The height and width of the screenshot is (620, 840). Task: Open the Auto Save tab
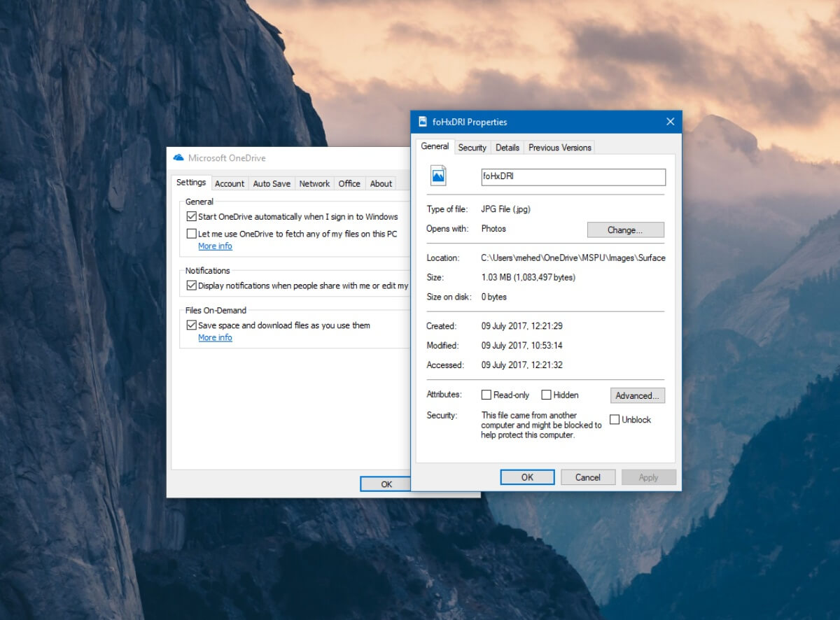[x=272, y=183]
